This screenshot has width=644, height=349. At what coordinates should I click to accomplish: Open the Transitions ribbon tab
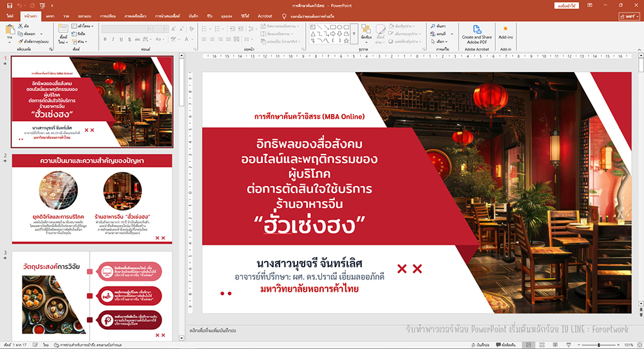(x=108, y=16)
